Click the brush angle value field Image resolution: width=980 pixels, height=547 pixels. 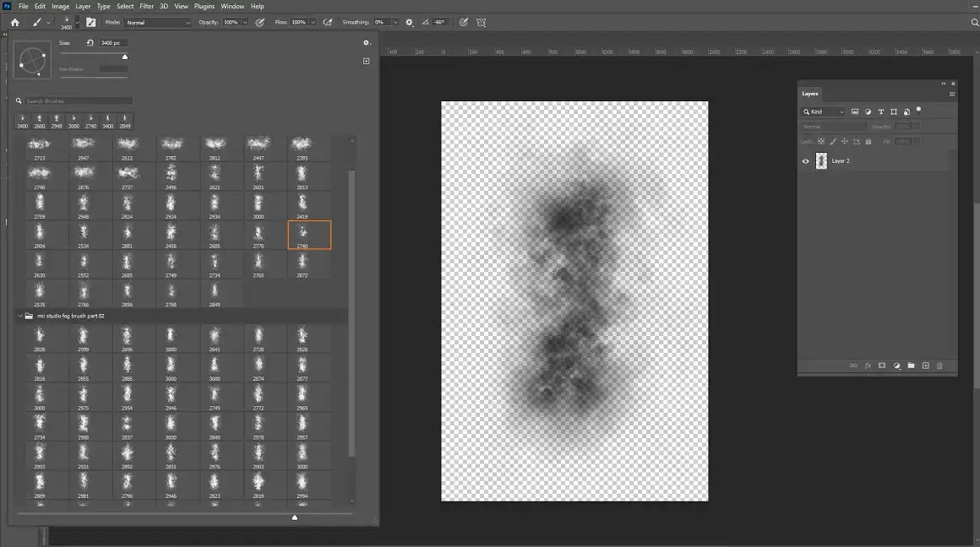441,23
